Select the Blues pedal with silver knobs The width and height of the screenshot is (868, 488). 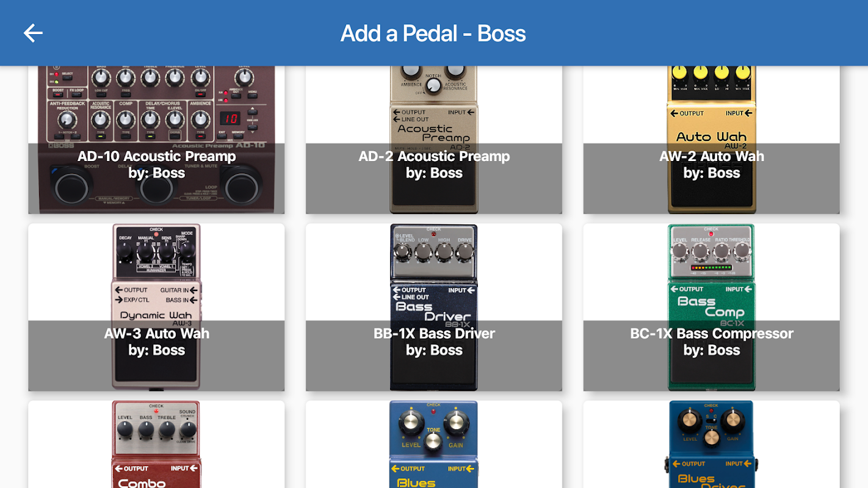[434, 444]
